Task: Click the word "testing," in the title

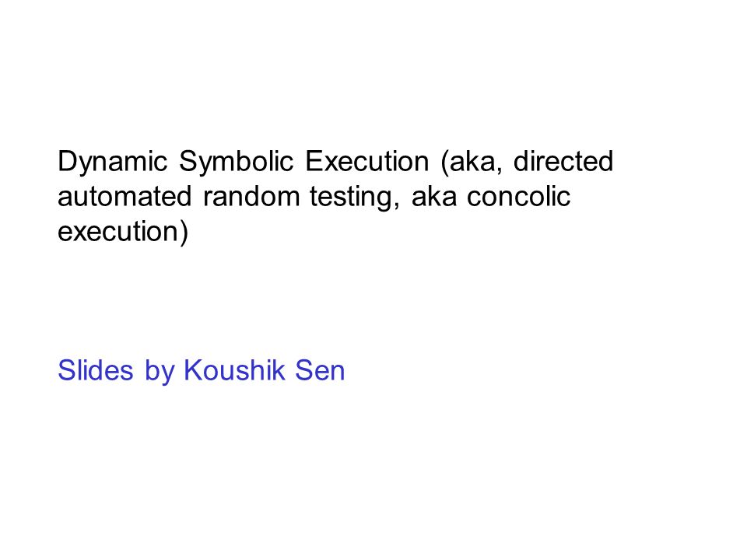Action: (x=355, y=198)
